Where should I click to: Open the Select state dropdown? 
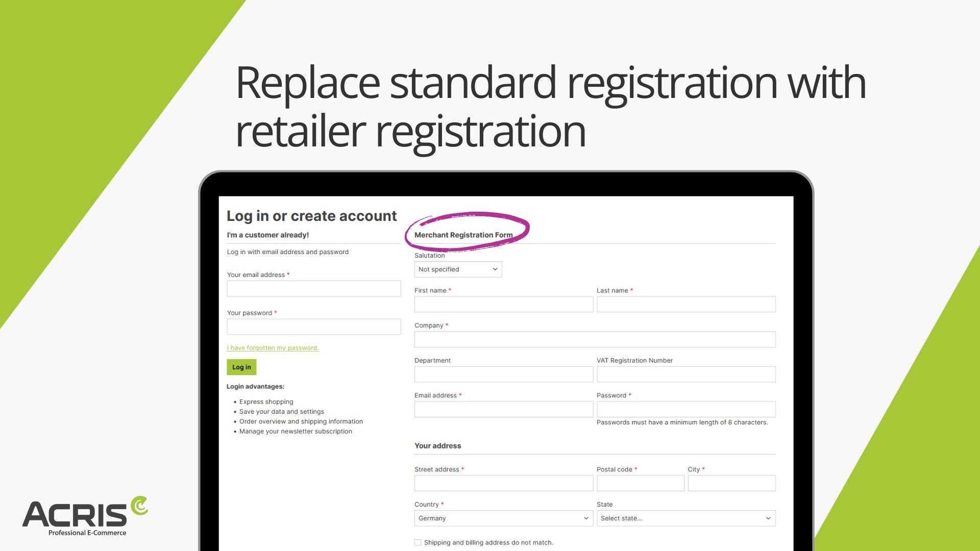(x=685, y=518)
